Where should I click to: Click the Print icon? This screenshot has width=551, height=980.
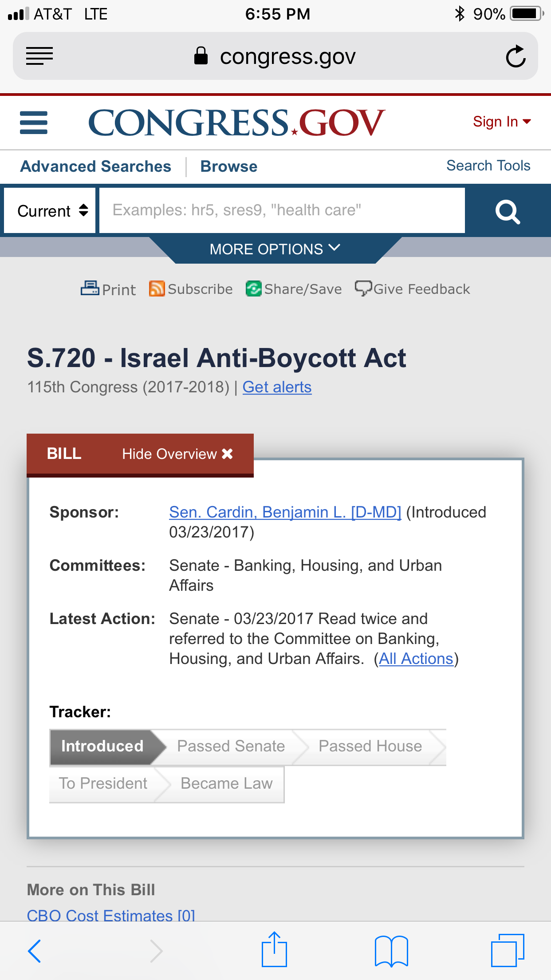tap(90, 288)
